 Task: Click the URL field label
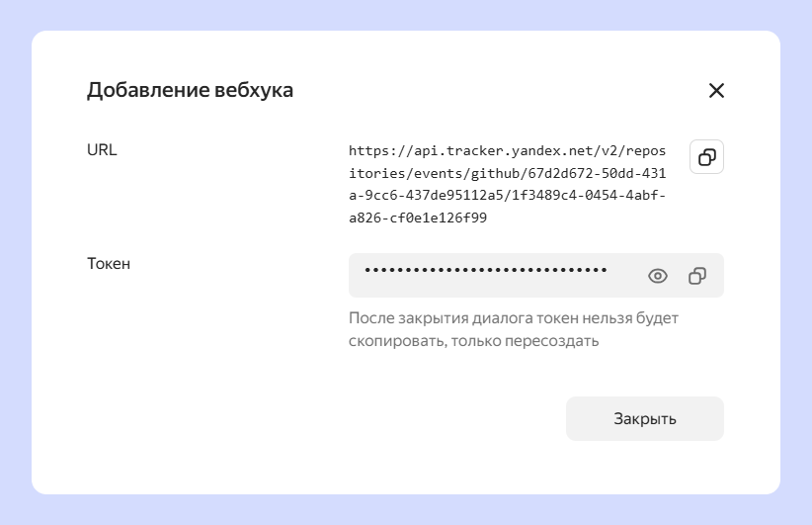point(102,150)
